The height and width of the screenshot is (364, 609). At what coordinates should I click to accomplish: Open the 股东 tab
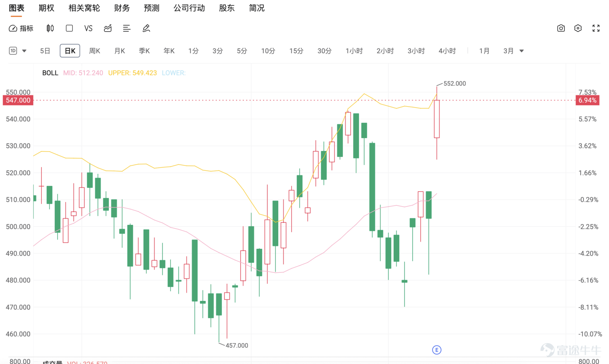click(227, 8)
